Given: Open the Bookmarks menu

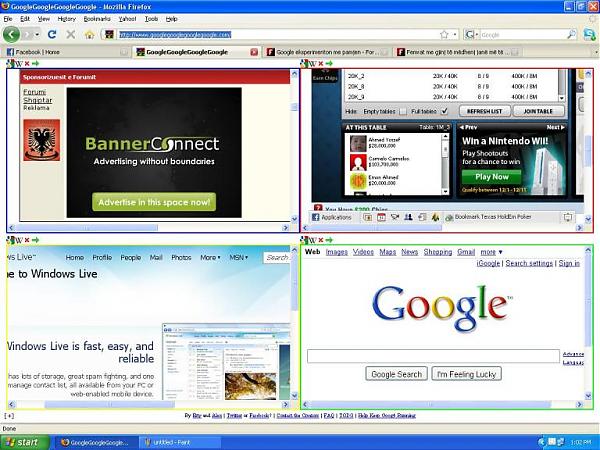Looking at the screenshot, I should (x=97, y=19).
